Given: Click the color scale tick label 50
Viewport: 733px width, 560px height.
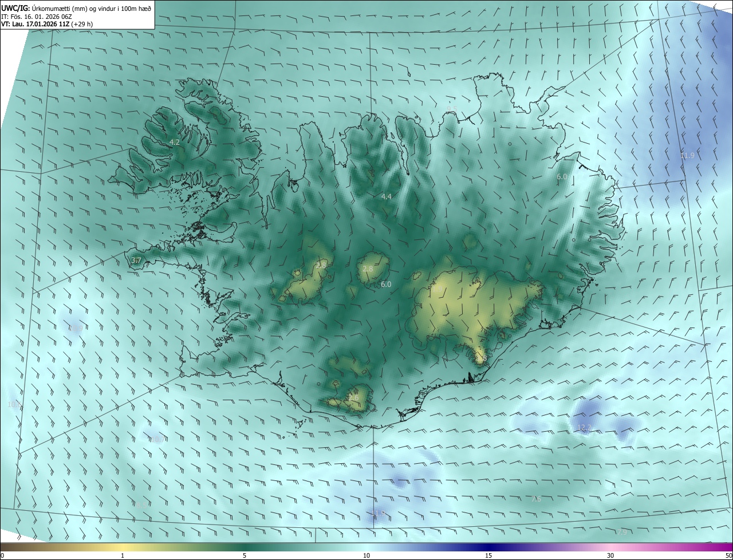Looking at the screenshot, I should coord(728,555).
